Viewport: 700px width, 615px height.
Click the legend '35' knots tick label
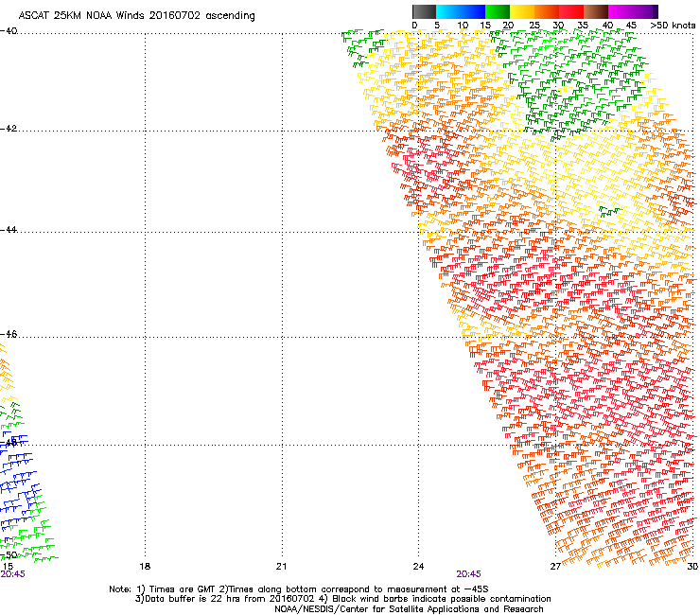[x=583, y=26]
